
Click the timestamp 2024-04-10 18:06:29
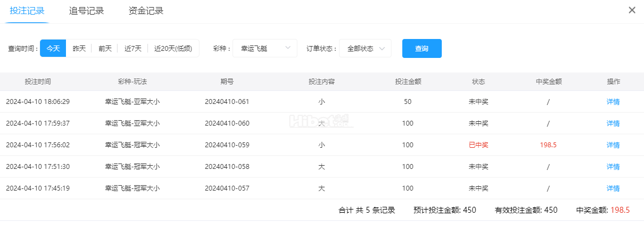pyautogui.click(x=38, y=102)
